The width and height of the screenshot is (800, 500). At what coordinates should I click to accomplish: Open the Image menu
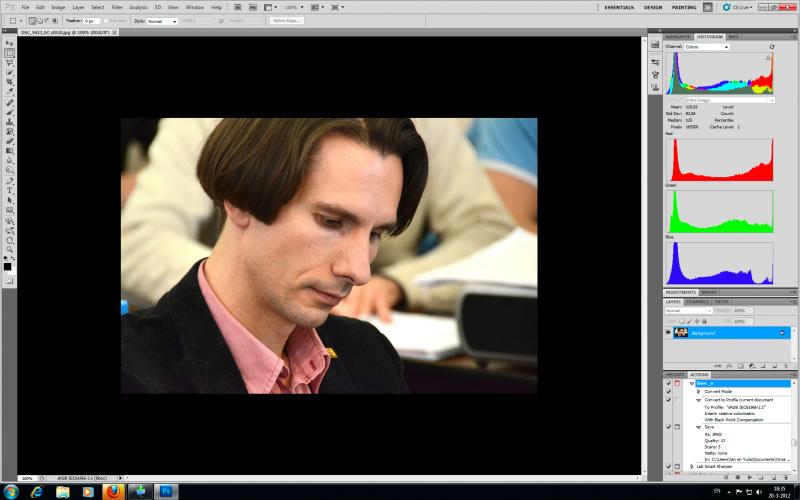(58, 7)
